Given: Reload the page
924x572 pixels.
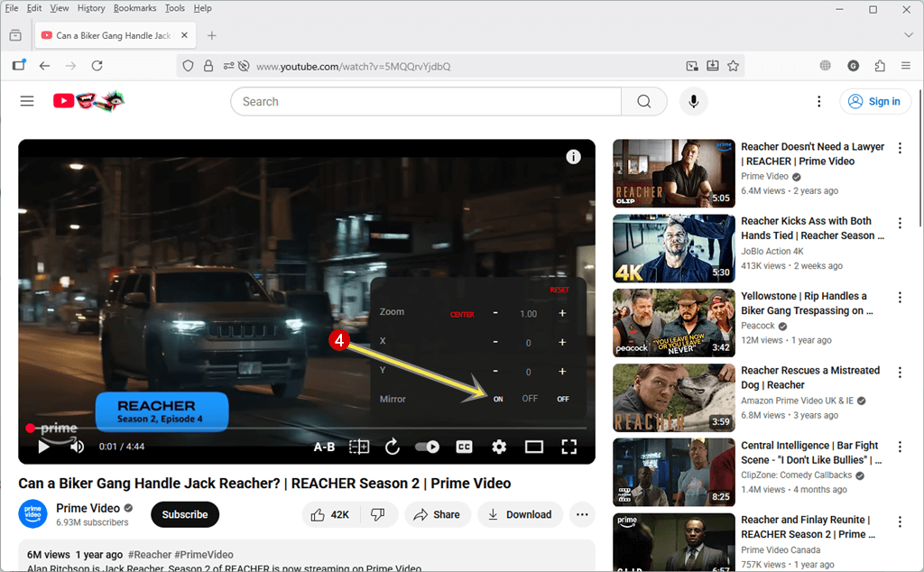Looking at the screenshot, I should [x=97, y=65].
